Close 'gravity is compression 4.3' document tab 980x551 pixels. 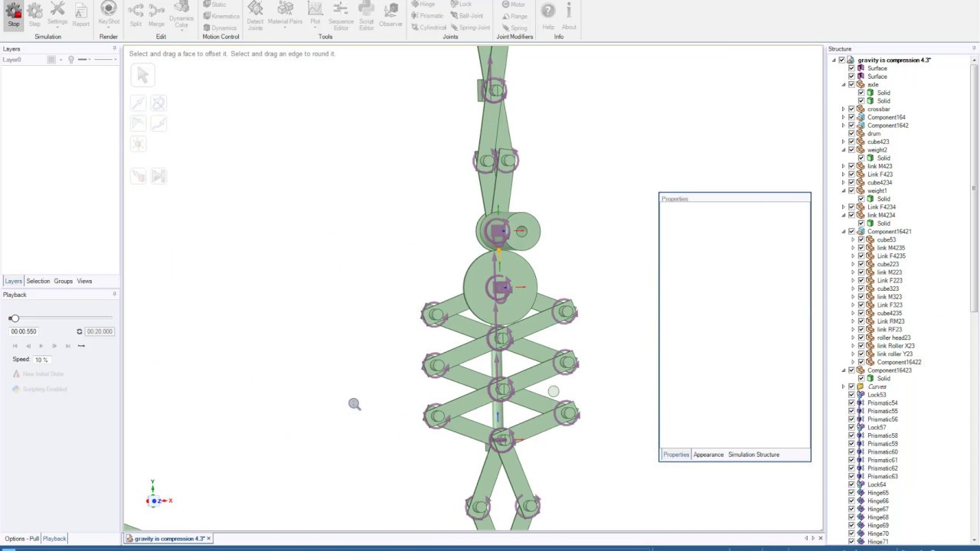[x=208, y=539]
